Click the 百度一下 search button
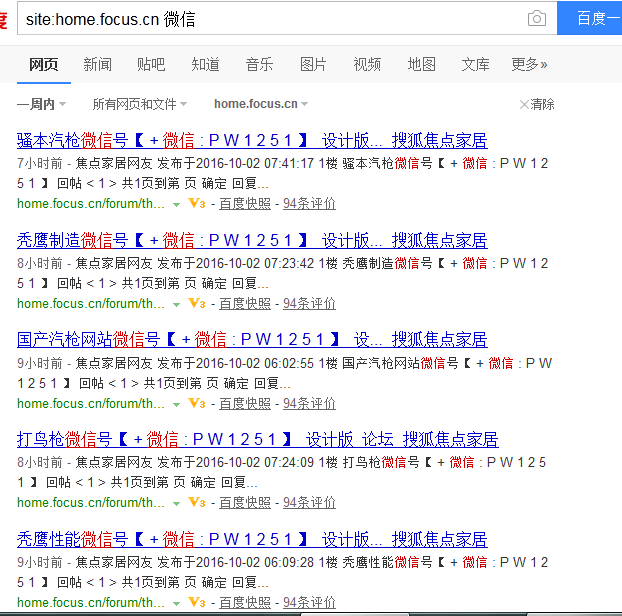The width and height of the screenshot is (622, 616). click(589, 18)
